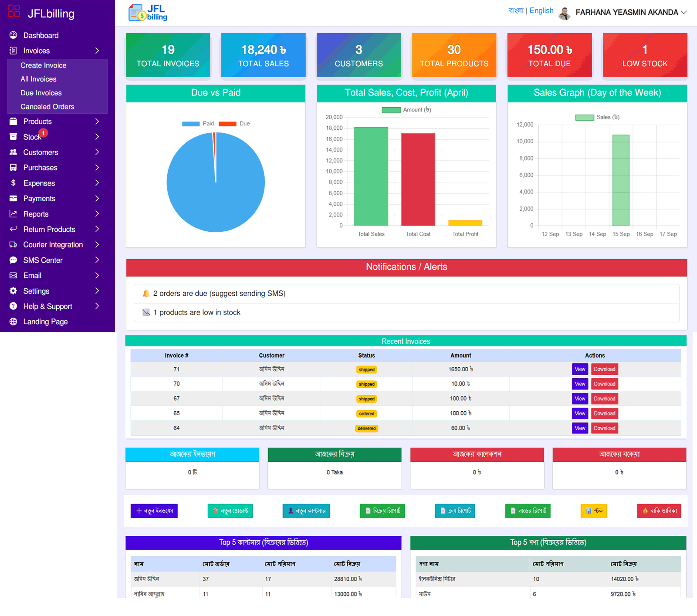Click the Payments card icon
The width and height of the screenshot is (697, 616).
click(14, 198)
